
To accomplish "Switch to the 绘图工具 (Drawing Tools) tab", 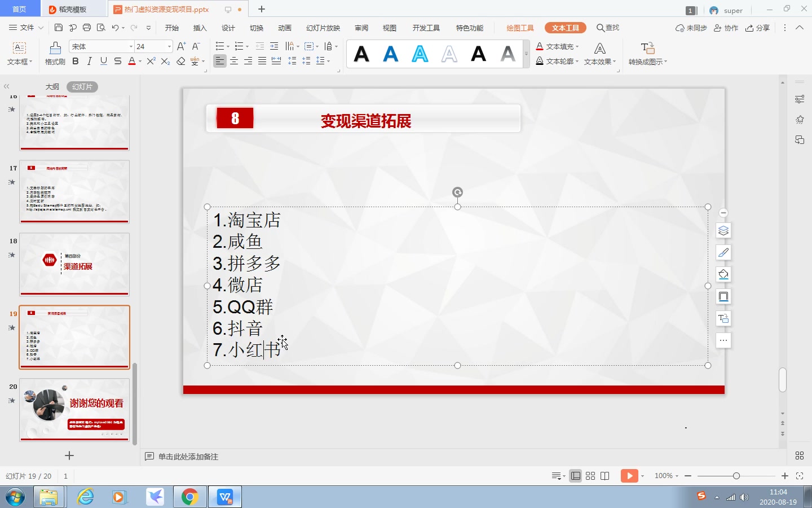I will click(x=520, y=28).
